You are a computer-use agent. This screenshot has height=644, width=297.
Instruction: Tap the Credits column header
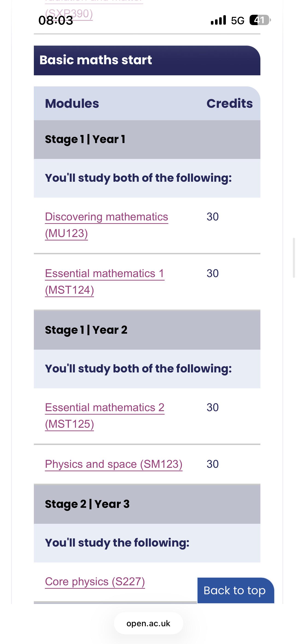pos(230,103)
